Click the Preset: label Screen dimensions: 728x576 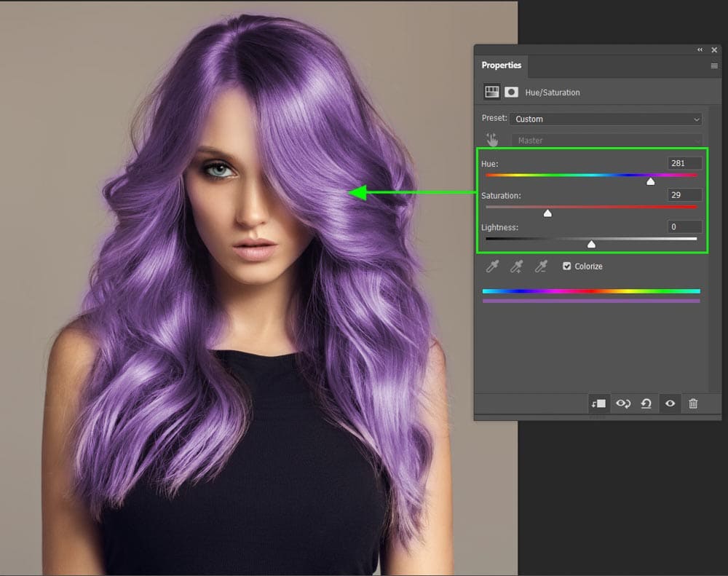tap(494, 118)
